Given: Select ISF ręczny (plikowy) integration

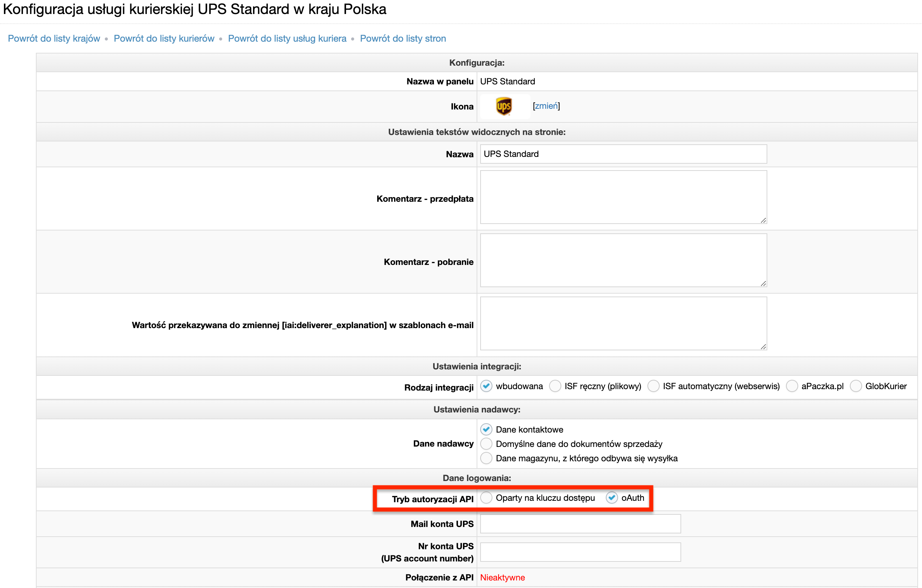Looking at the screenshot, I should [555, 386].
